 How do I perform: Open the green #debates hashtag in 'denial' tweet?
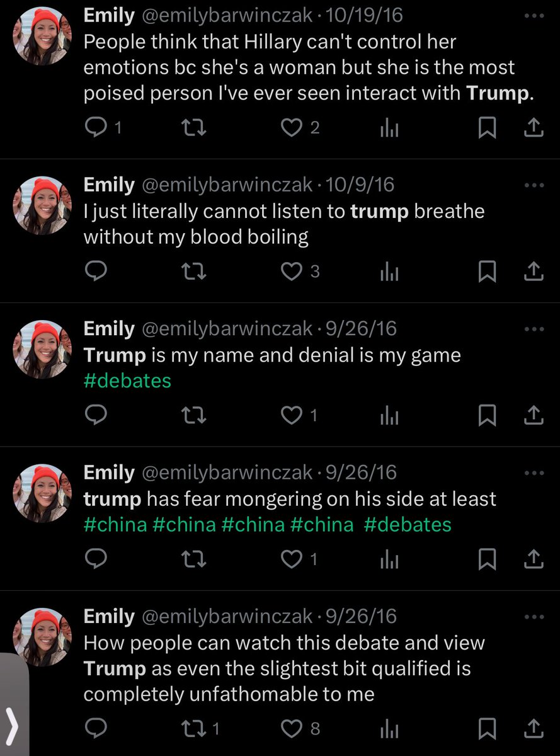tap(127, 381)
